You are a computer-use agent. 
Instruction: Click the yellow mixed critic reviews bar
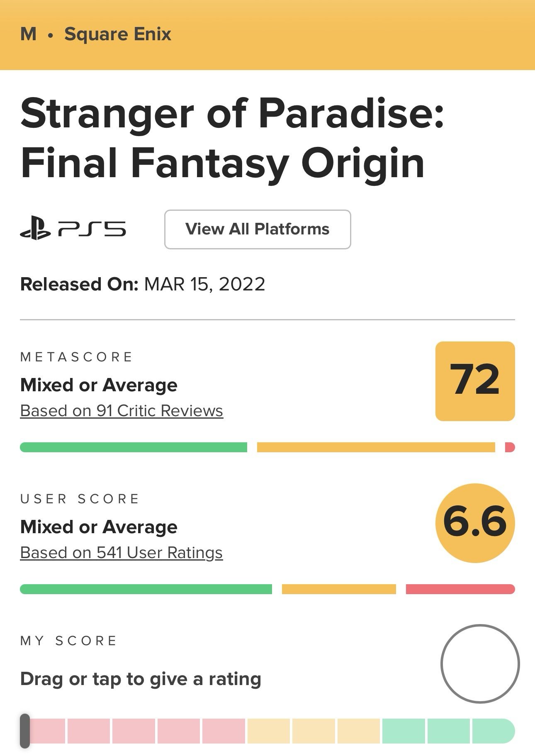point(376,447)
